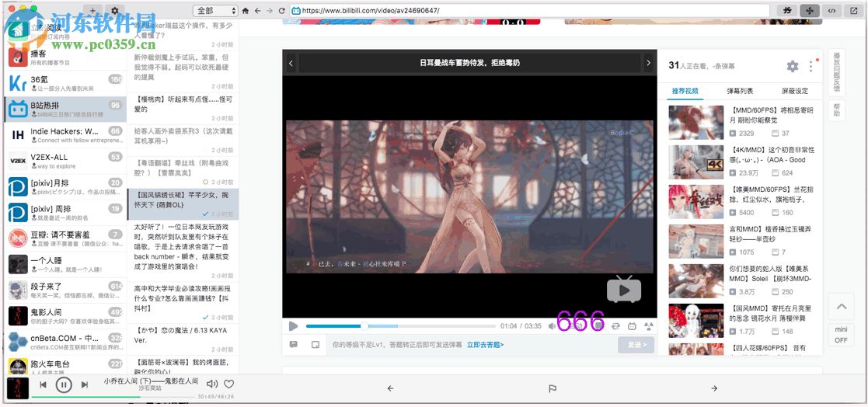Open recommended video 将相思寄明月 thumbnail
Screen dimensions: 868x407
coord(695,122)
